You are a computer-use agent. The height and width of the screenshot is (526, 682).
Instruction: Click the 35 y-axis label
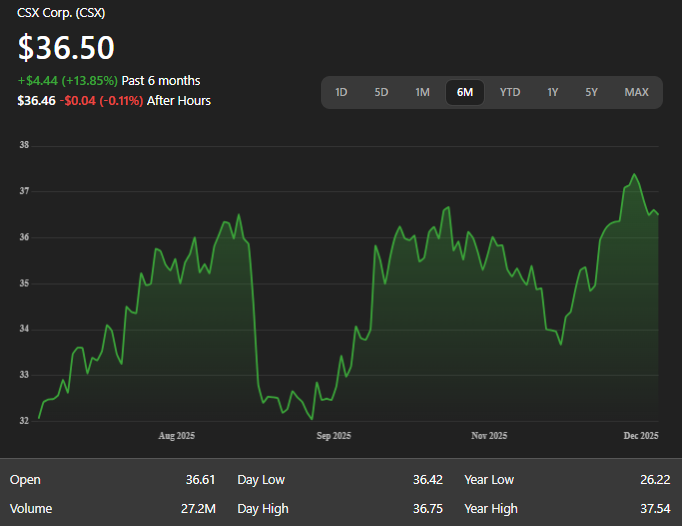point(24,283)
